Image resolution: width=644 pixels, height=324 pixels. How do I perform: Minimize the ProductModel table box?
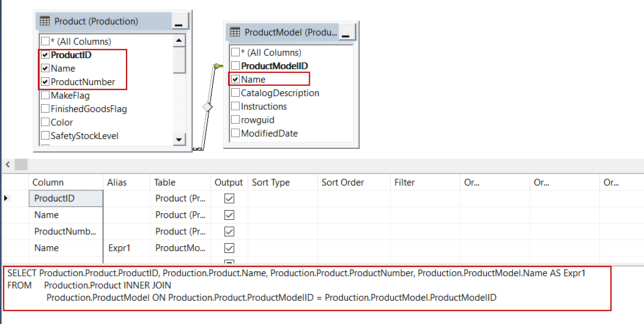(346, 32)
